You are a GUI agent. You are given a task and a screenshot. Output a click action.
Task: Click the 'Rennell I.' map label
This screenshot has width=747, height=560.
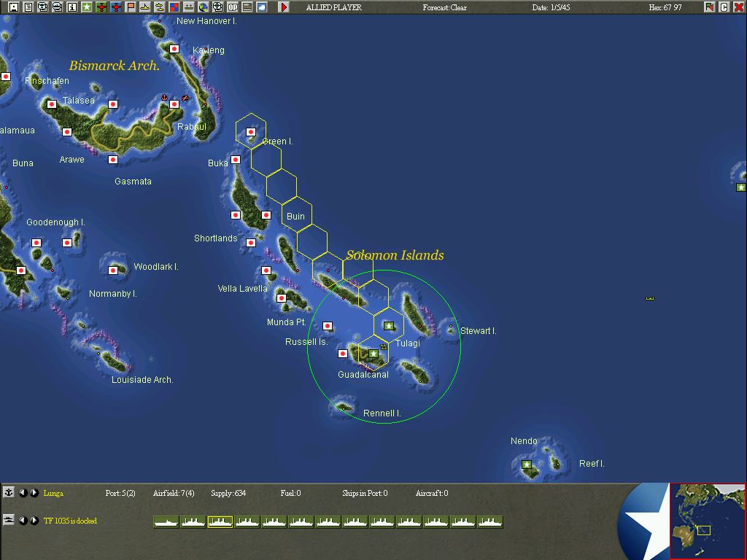382,413
